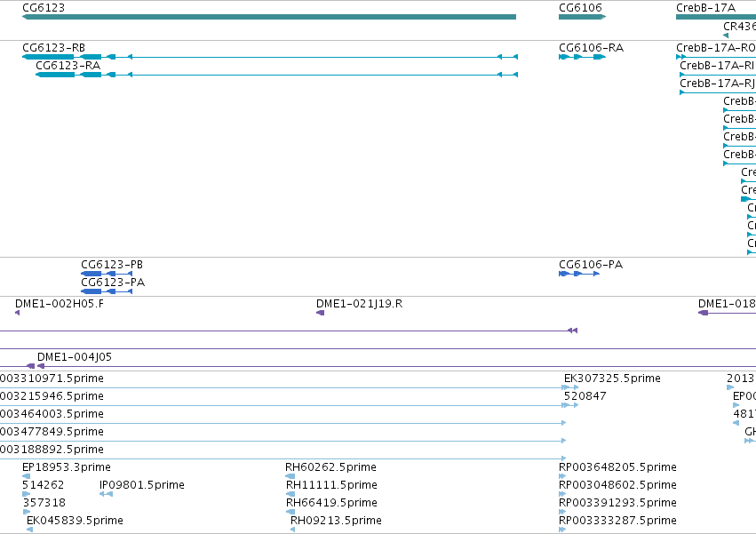Image resolution: width=756 pixels, height=534 pixels.
Task: Click the RP003391293.5prime arrow glyph
Action: click(x=562, y=513)
